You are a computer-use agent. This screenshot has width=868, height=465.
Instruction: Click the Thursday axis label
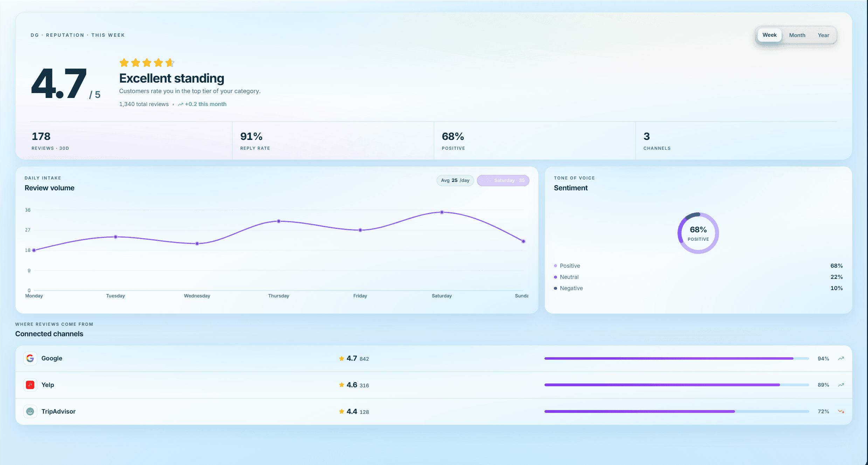tap(279, 296)
